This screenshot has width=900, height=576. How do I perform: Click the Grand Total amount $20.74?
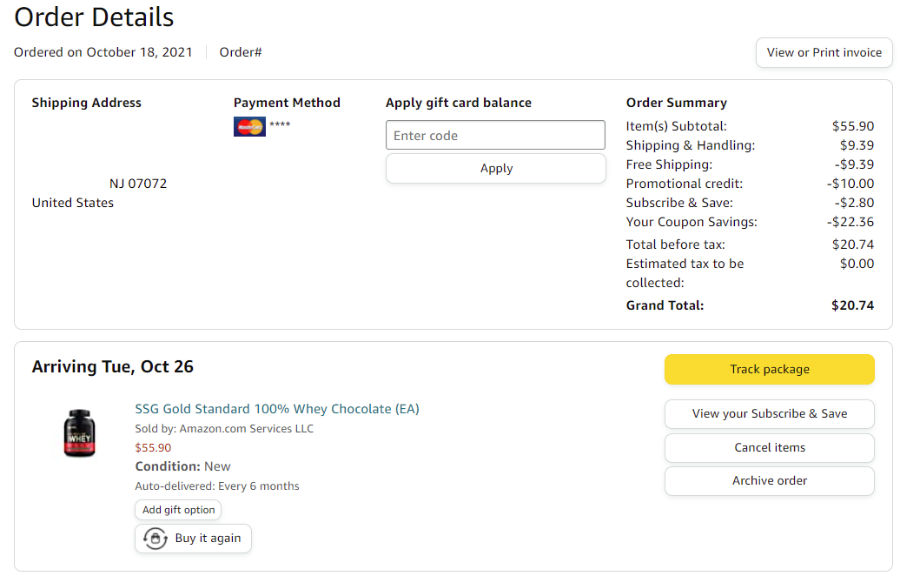tap(852, 306)
